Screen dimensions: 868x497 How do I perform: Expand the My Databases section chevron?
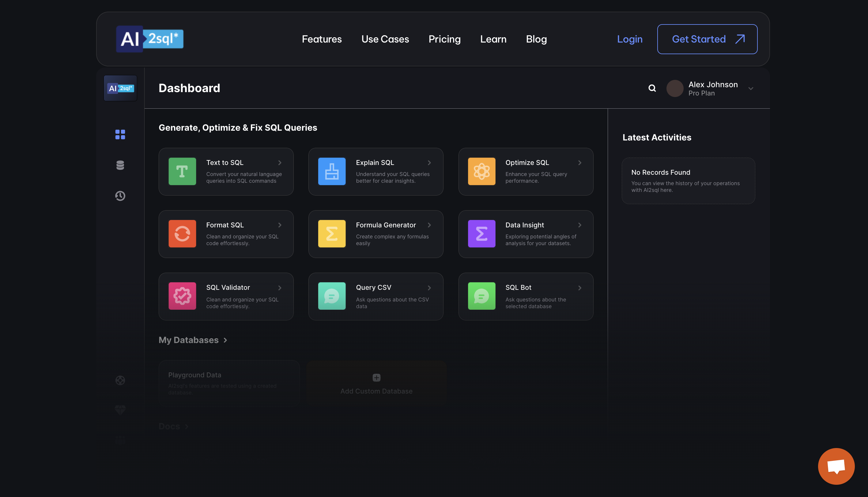(225, 340)
